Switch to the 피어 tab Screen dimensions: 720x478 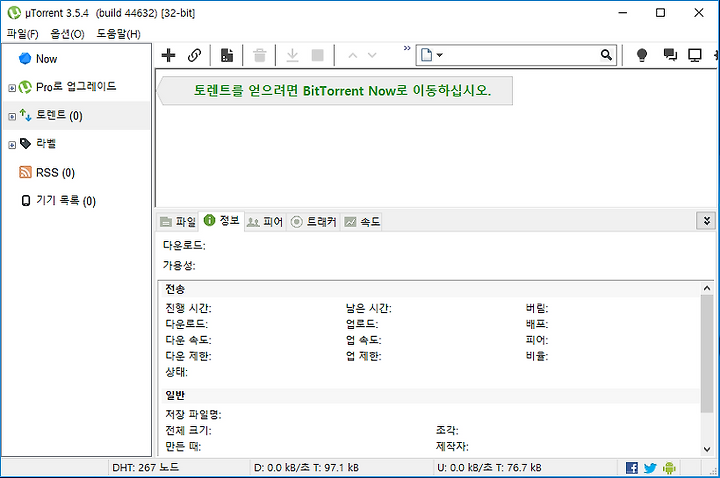(x=265, y=222)
